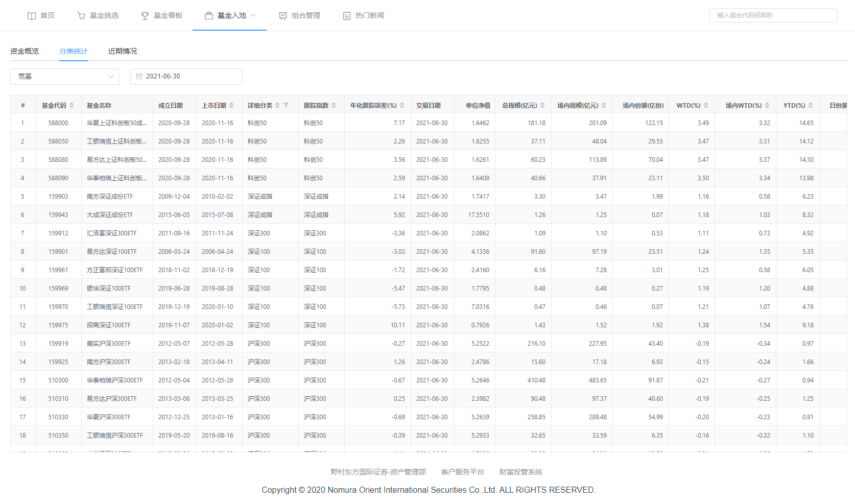Sort table by 上市日期 column
The width and height of the screenshot is (855, 504).
point(231,105)
